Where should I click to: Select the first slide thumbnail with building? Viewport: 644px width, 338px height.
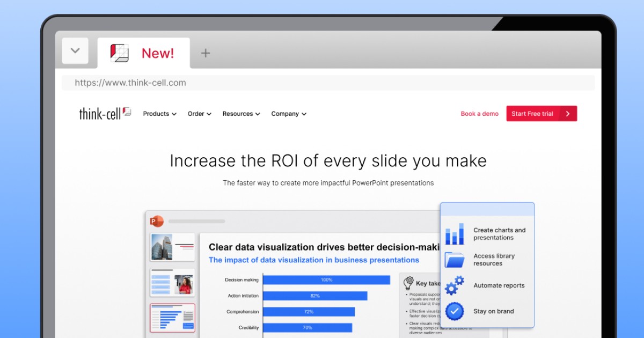172,247
